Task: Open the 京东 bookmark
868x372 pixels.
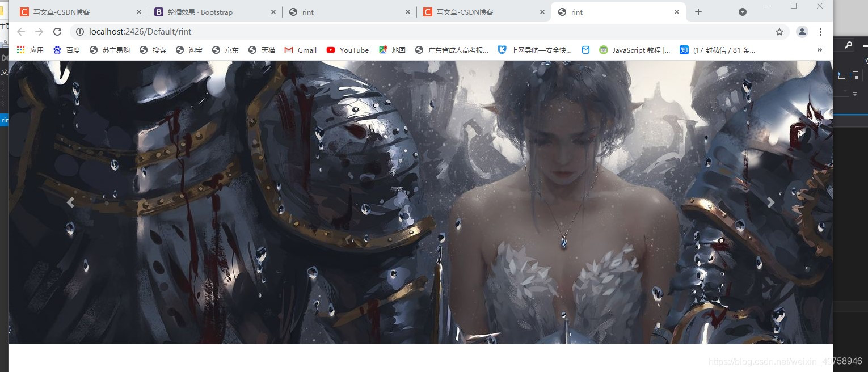Action: 225,50
